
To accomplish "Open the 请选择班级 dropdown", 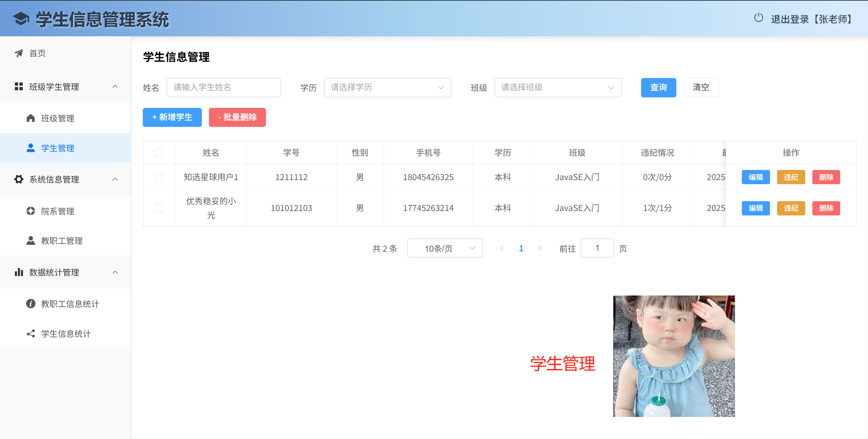I will click(x=558, y=88).
